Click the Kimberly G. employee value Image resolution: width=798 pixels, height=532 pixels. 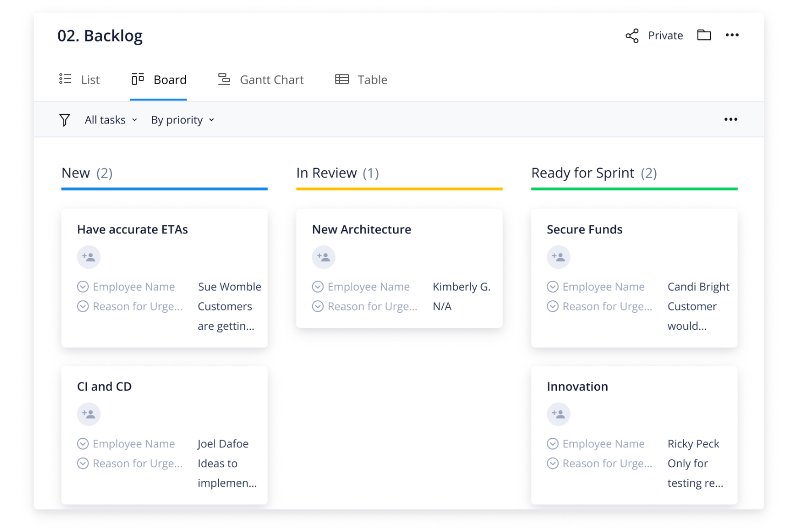[x=462, y=287]
